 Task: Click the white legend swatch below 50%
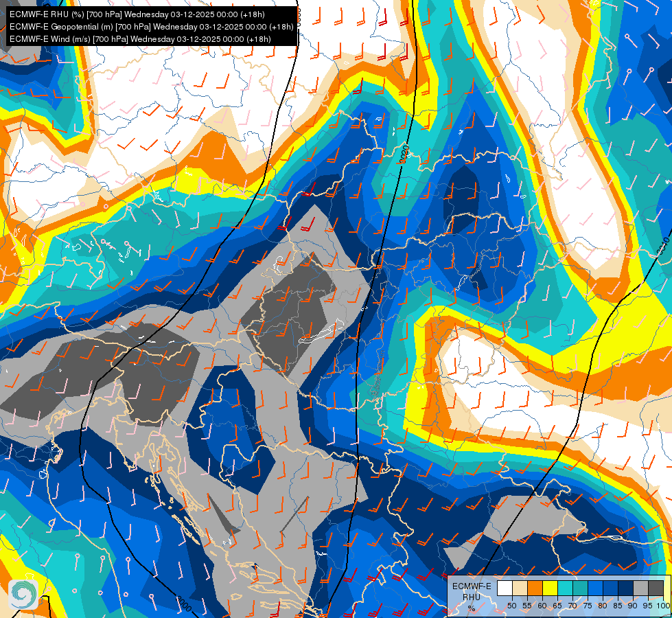point(505,588)
